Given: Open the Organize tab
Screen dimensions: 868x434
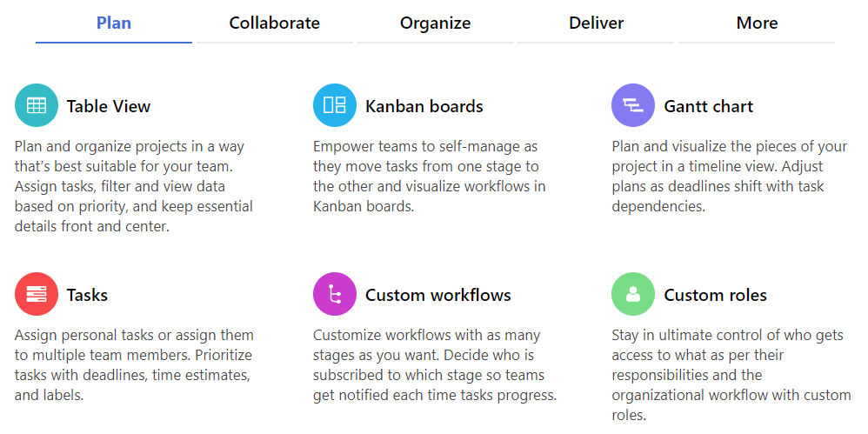Looking at the screenshot, I should (435, 23).
